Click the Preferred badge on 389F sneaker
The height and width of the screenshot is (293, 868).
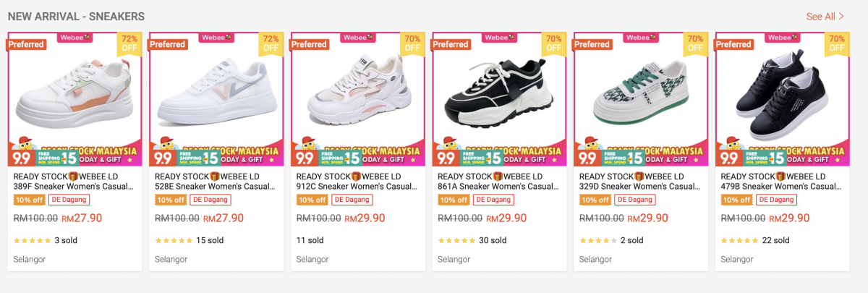(x=27, y=44)
